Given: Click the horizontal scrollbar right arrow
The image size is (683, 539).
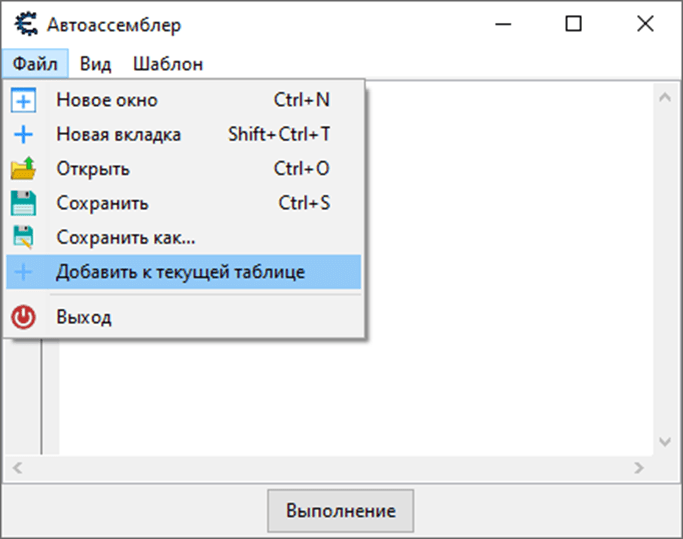Looking at the screenshot, I should [639, 468].
